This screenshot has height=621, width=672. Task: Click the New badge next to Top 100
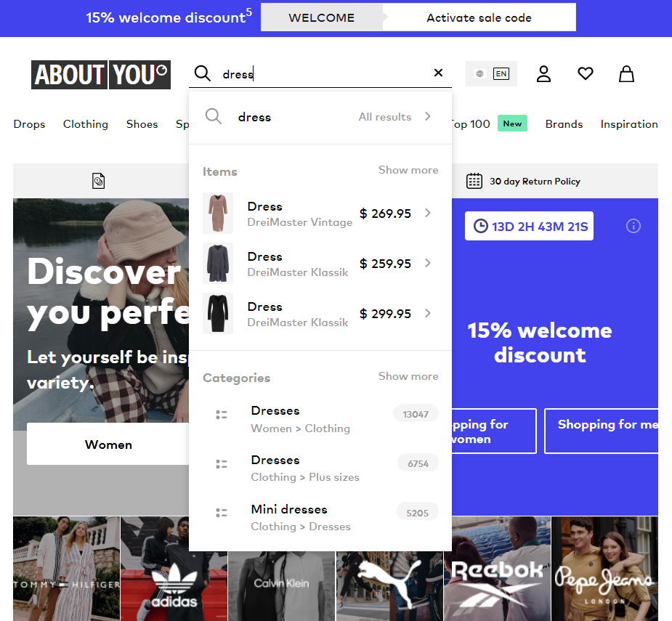click(512, 123)
